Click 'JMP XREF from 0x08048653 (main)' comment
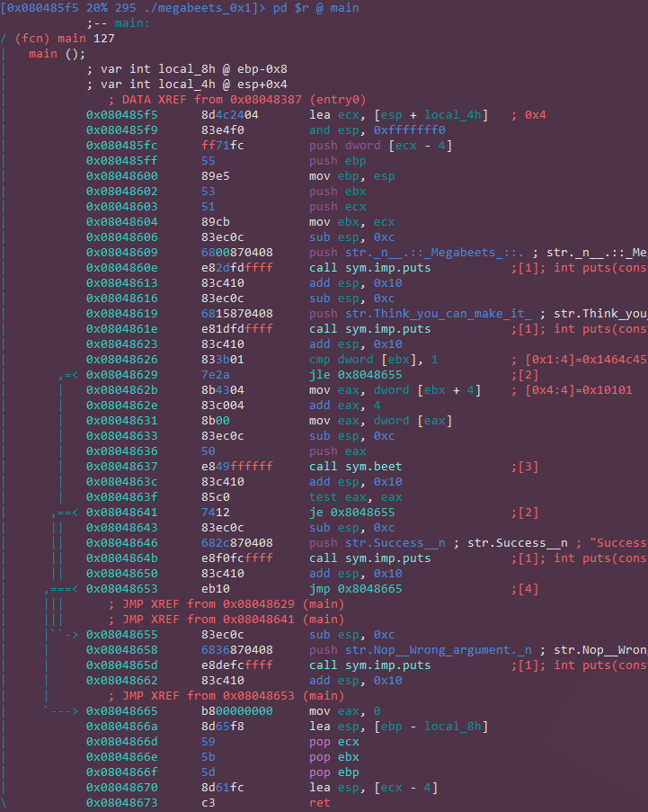This screenshot has height=812, width=648. point(226,695)
